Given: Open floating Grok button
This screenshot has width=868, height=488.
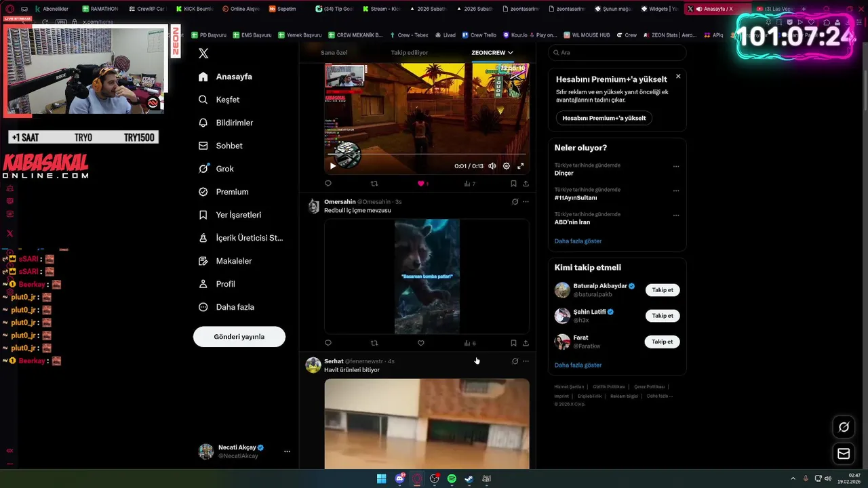Looking at the screenshot, I should click(x=844, y=427).
